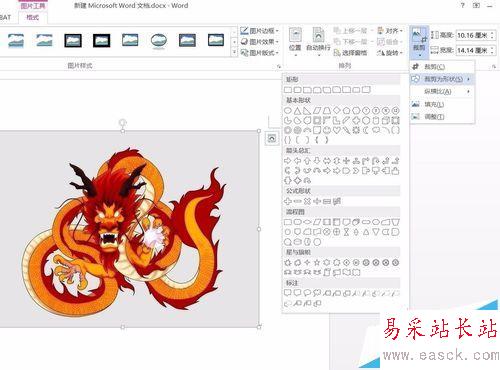Apply the thick black frame picture style
The image size is (500, 370).
click(x=101, y=41)
